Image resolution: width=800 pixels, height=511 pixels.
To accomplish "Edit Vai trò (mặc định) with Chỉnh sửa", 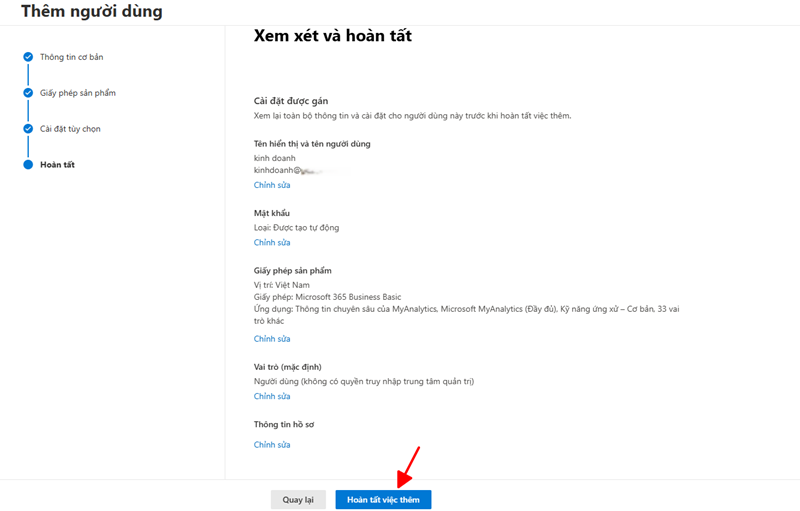I will [x=272, y=396].
